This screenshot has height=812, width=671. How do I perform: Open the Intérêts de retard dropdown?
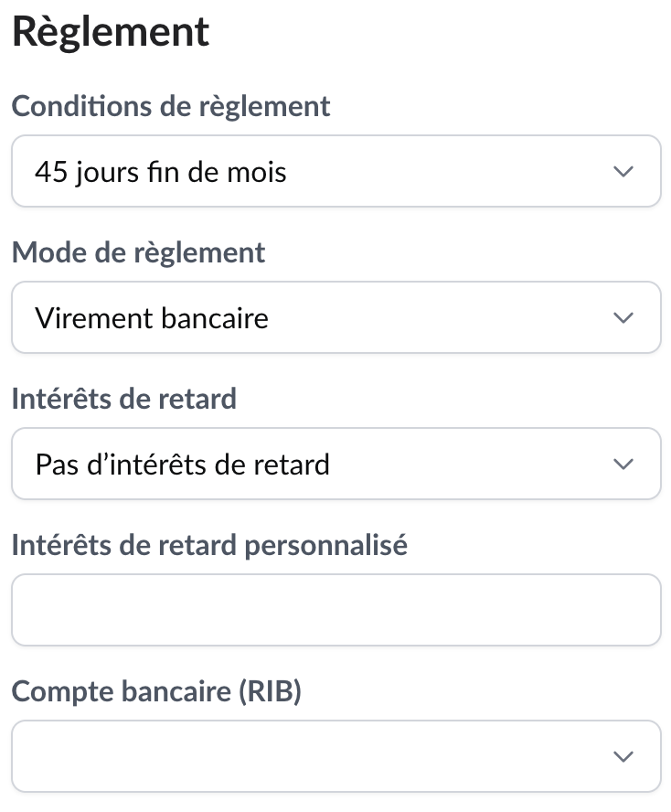coord(335,464)
